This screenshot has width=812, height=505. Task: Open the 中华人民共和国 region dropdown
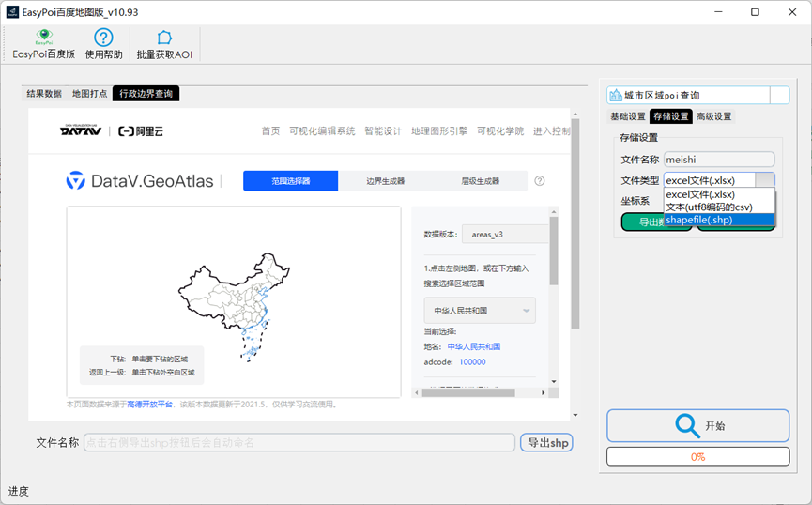[x=480, y=311]
